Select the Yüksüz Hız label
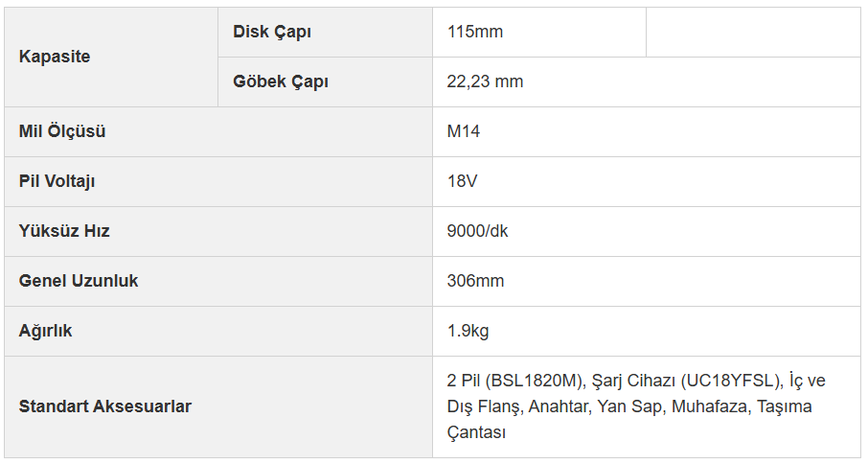 click(64, 231)
